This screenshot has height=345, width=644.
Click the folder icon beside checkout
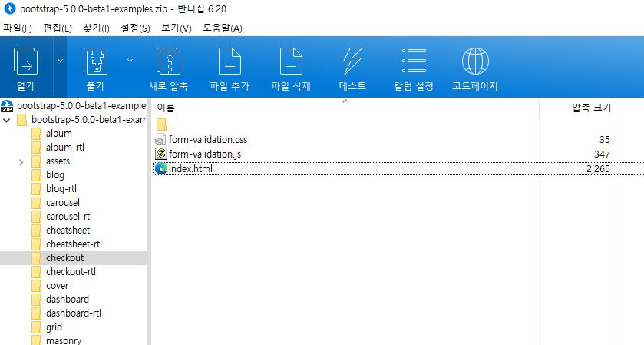36,258
